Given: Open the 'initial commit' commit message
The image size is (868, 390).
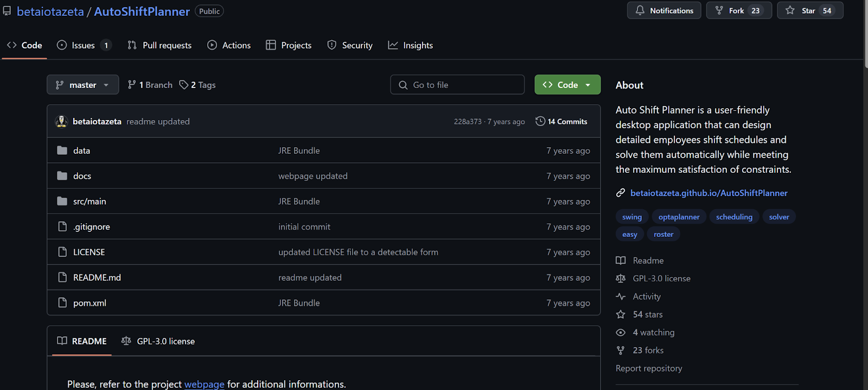Looking at the screenshot, I should [304, 227].
